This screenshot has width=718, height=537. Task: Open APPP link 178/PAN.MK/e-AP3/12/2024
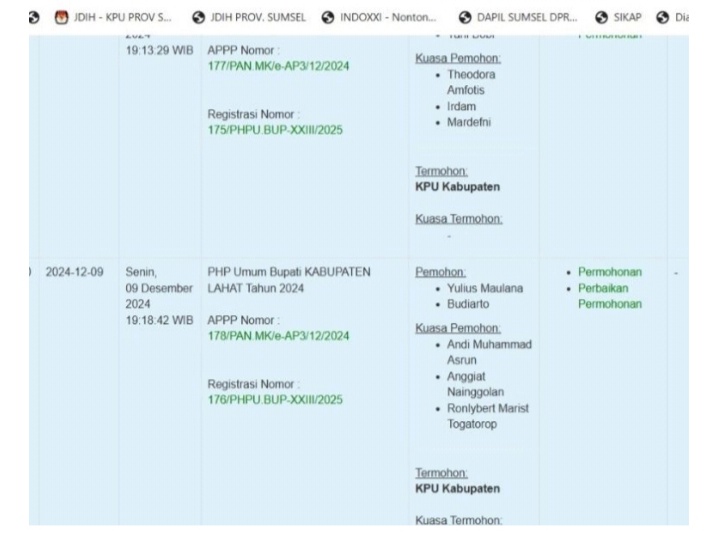point(278,336)
